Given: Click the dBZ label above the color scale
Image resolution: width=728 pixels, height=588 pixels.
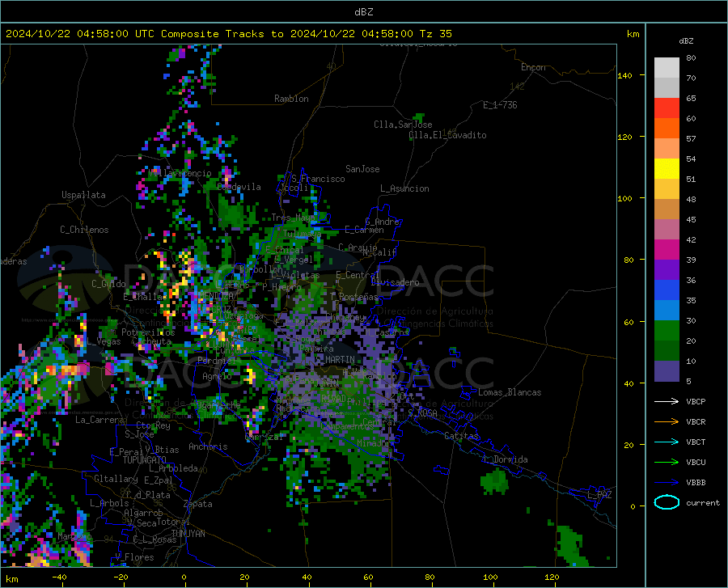Looking at the screenshot, I should [x=686, y=40].
